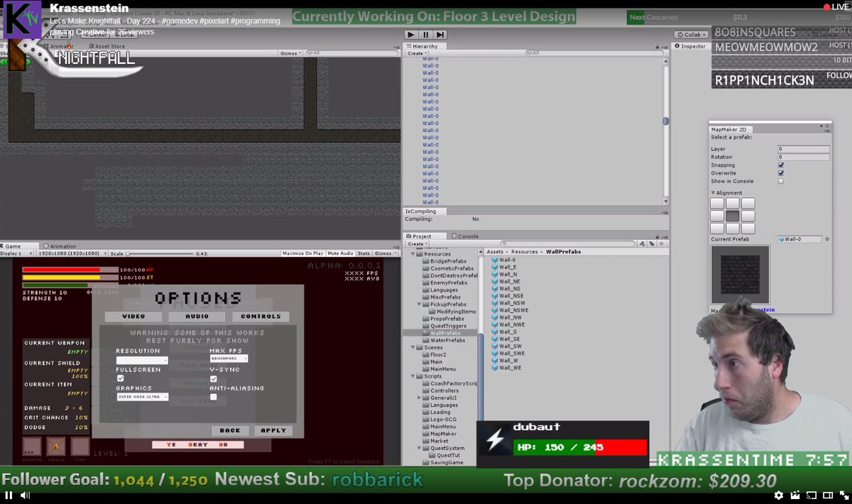The image size is (852, 504).
Task: Click the shield slot in game HUD
Action: point(56,447)
